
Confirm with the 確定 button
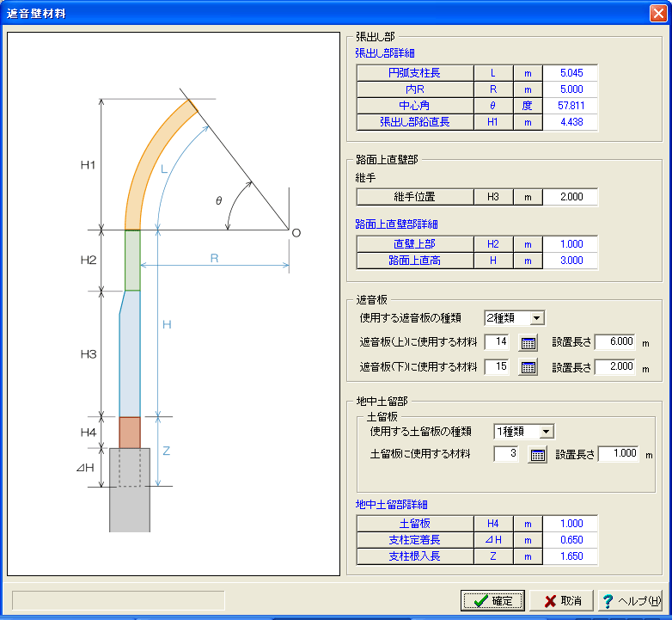tap(492, 601)
